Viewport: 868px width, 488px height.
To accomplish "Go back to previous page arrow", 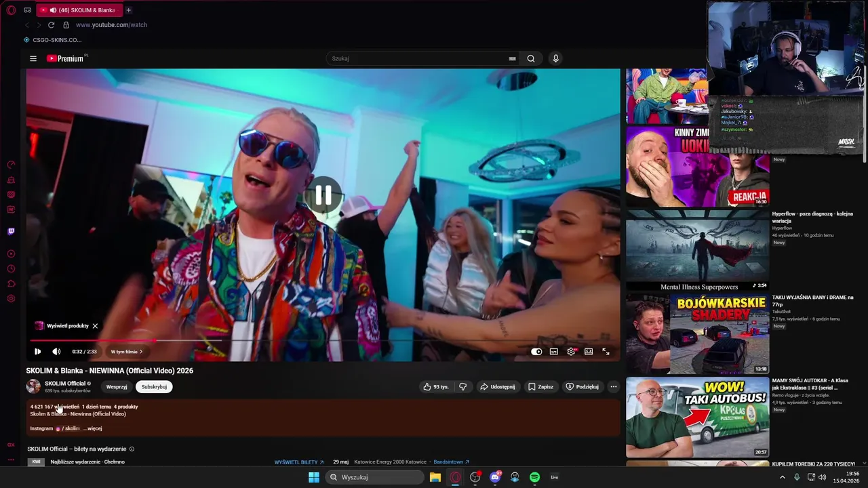I will [27, 25].
